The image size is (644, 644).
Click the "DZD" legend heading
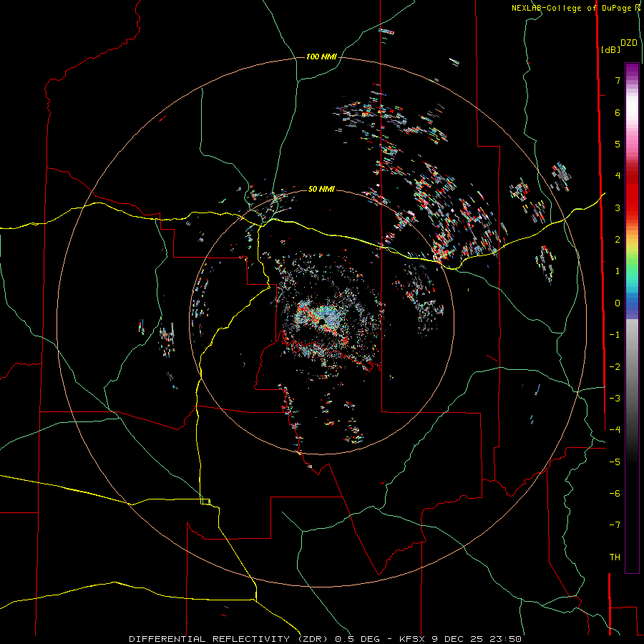click(x=629, y=43)
